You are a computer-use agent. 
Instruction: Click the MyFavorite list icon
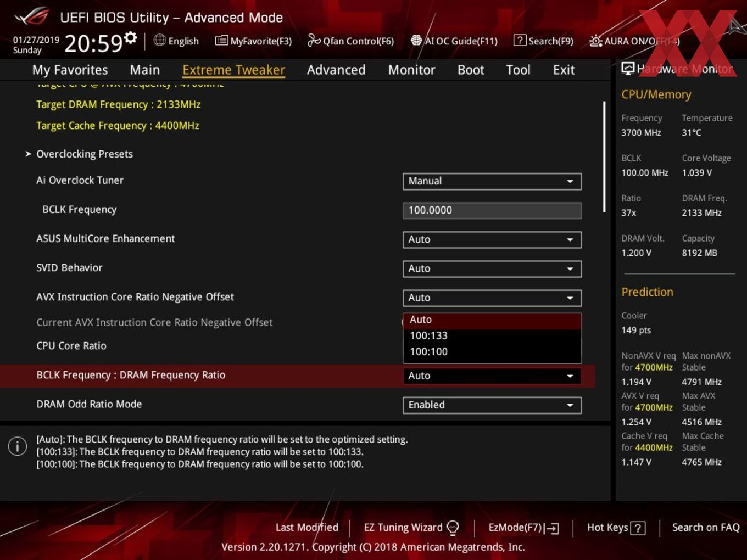tap(221, 40)
